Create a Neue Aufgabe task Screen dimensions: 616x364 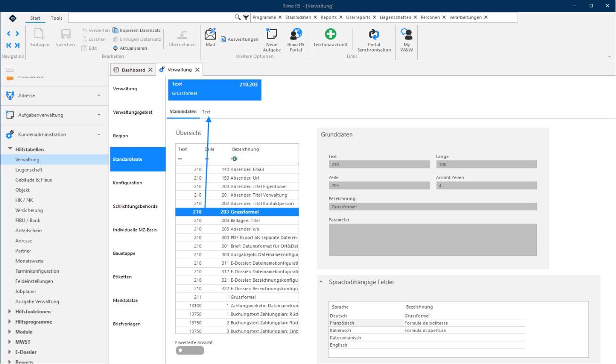tap(272, 34)
